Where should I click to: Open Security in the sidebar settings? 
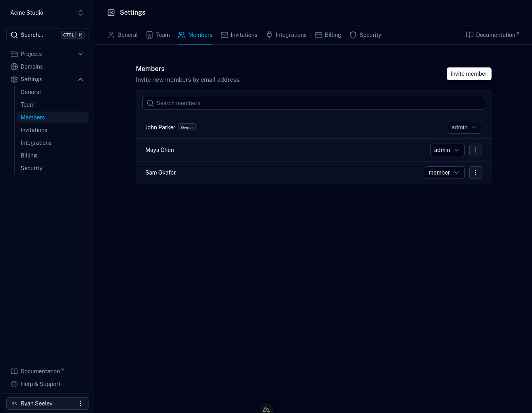coord(52,168)
